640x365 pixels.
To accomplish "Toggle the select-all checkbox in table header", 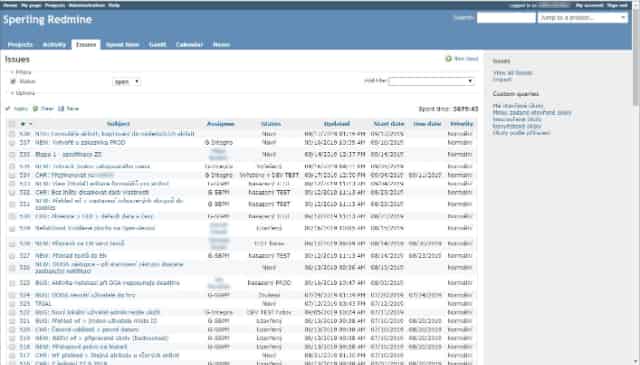I will [x=12, y=124].
